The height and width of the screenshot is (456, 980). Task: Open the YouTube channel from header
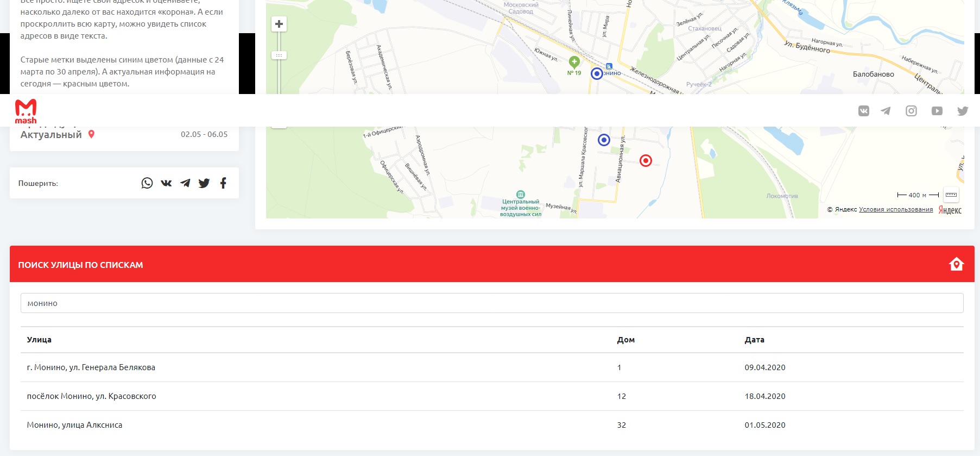pos(937,111)
